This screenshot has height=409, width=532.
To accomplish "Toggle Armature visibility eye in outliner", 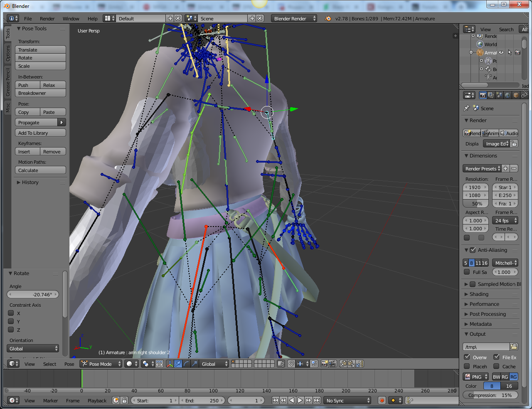I will [501, 52].
